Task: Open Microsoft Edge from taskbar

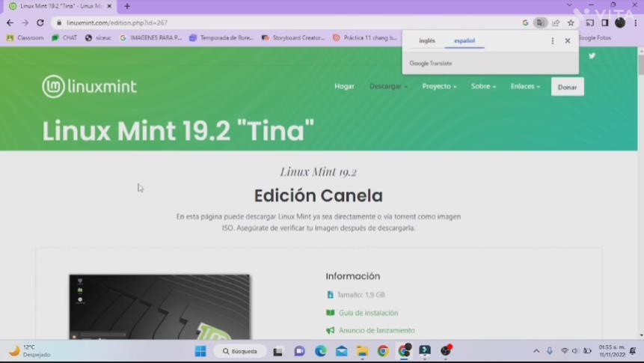Action: [320, 351]
